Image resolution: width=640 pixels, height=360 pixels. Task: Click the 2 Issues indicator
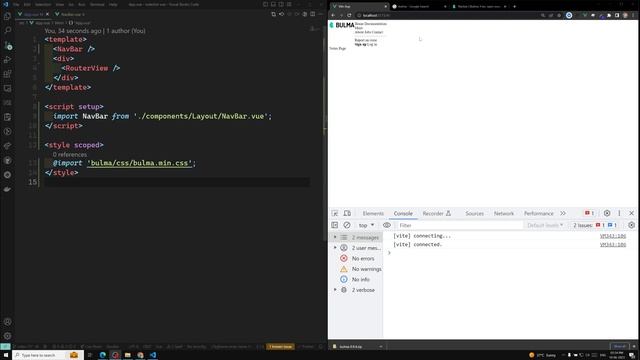point(595,225)
